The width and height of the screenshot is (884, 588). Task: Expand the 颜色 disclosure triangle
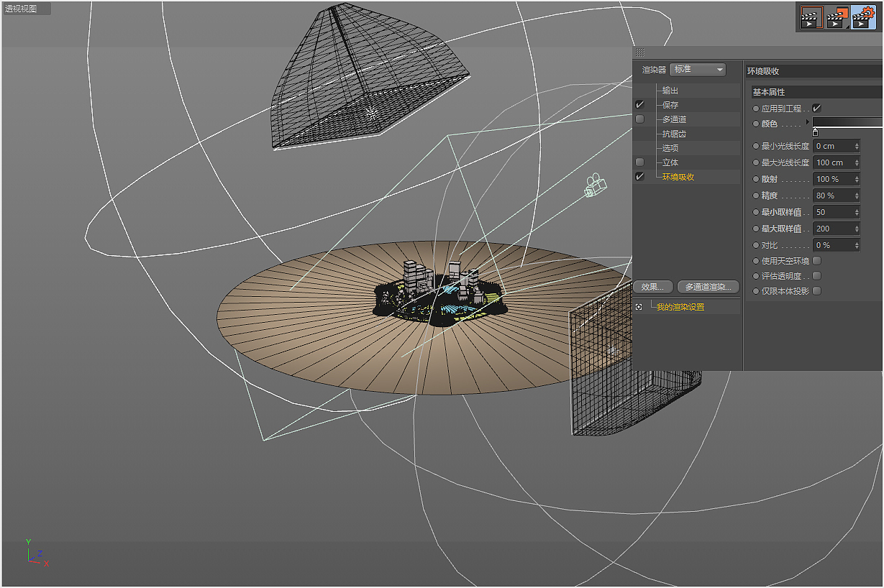tap(808, 123)
